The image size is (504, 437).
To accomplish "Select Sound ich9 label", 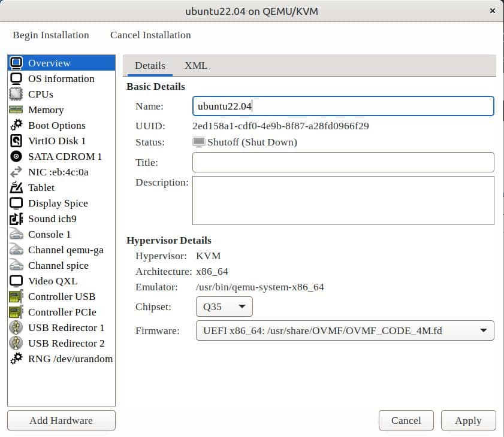I will [52, 218].
